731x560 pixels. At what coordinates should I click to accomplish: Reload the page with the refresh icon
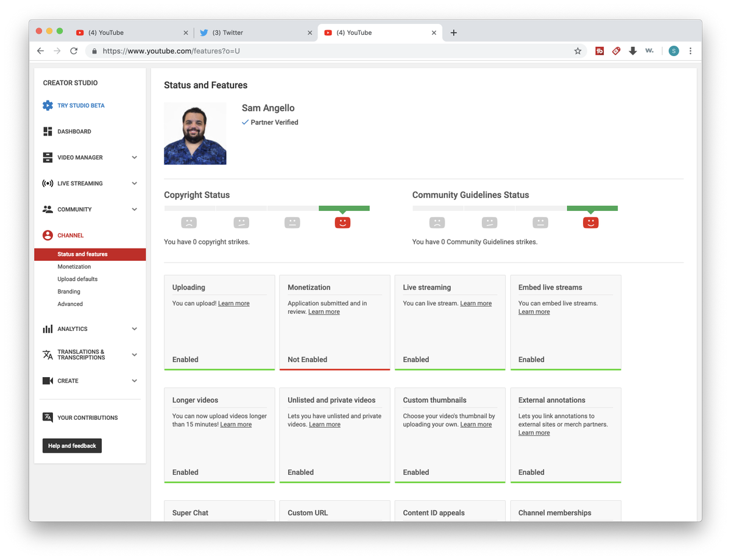click(x=74, y=51)
